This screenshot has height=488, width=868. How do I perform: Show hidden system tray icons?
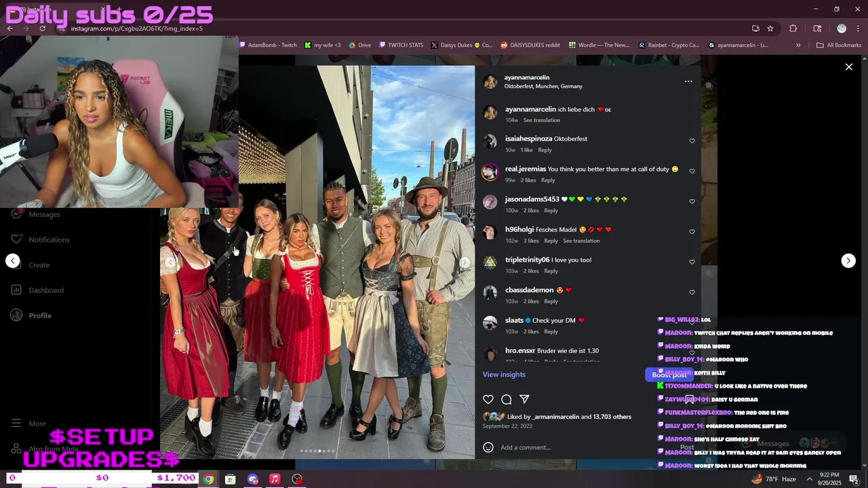click(809, 479)
